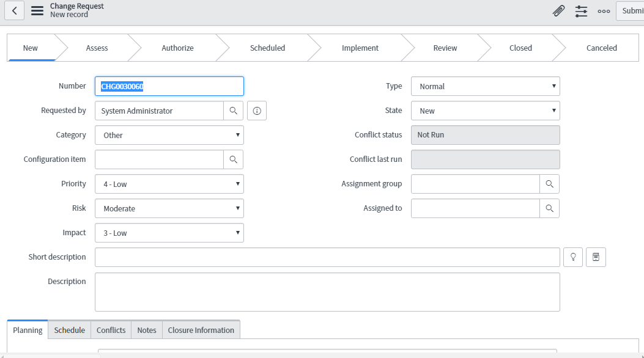Switch to the Schedule tab

tap(69, 330)
